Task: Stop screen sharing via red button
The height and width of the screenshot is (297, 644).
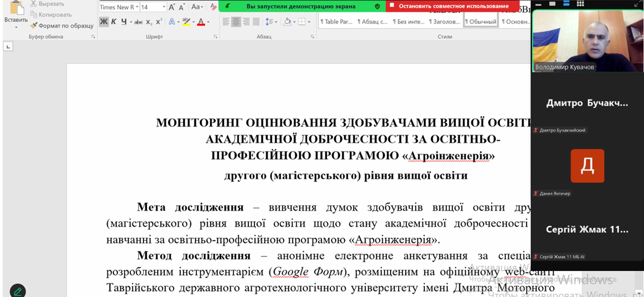Action: [x=453, y=6]
